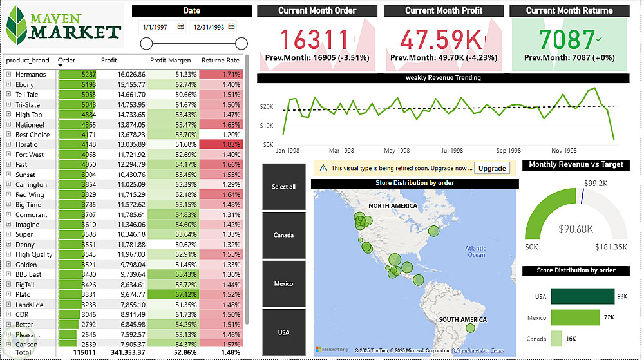Click the Mexico bar in Store Distribution
Image resolution: width=644 pixels, height=360 pixels.
pyautogui.click(x=575, y=317)
